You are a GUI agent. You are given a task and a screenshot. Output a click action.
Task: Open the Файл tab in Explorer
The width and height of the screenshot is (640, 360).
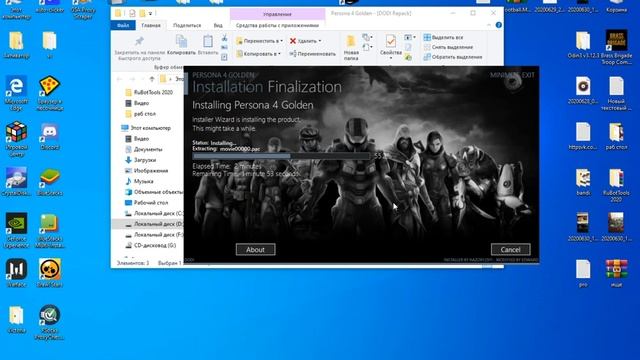click(123, 25)
